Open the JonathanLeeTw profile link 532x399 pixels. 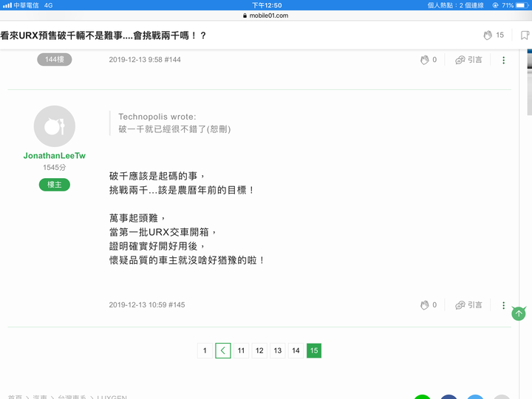pyautogui.click(x=54, y=156)
